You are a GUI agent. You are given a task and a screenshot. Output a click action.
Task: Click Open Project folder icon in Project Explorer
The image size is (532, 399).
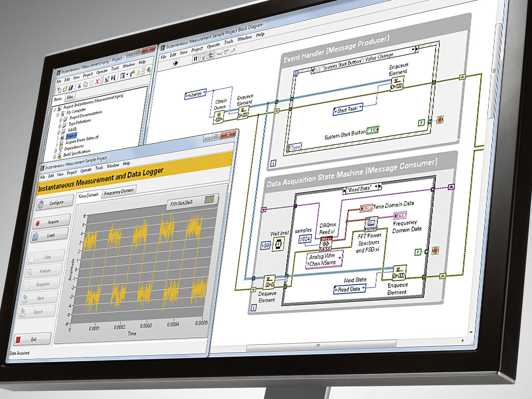65,89
